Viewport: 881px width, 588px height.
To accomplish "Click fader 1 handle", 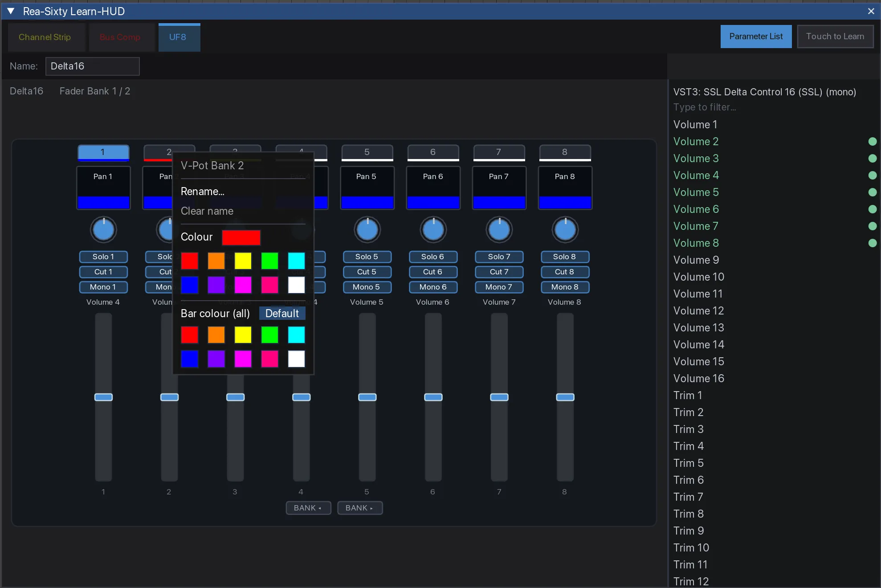I will click(103, 397).
